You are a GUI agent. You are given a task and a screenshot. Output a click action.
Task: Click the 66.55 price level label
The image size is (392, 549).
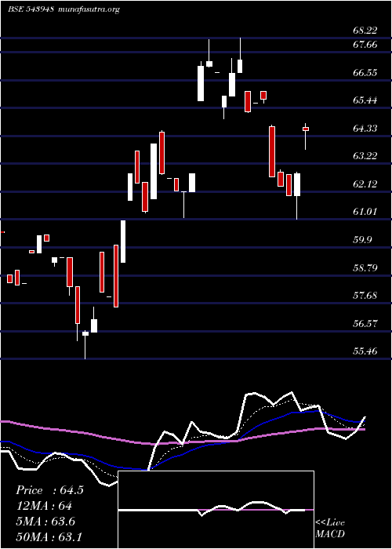[365, 72]
